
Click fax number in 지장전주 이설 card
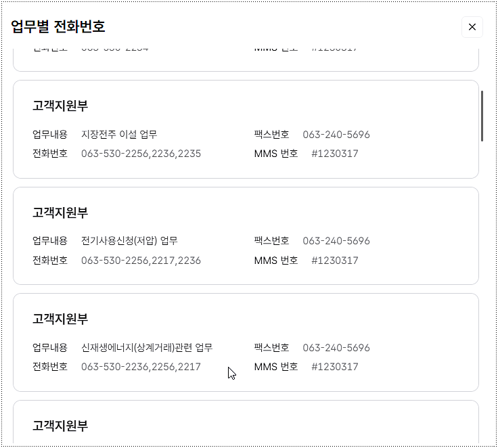coord(336,135)
